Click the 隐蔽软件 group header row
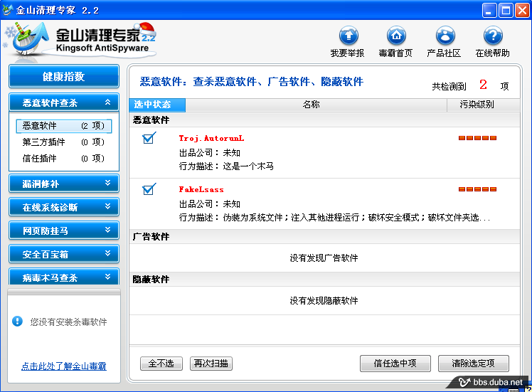 [324, 280]
